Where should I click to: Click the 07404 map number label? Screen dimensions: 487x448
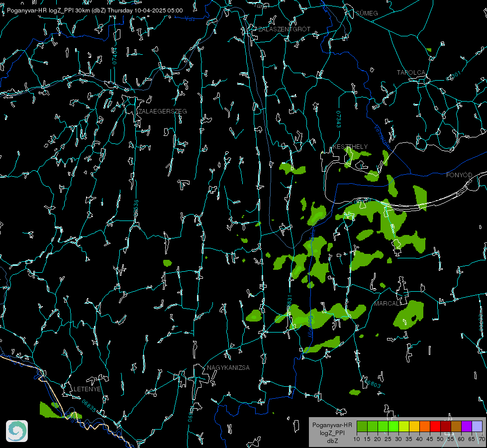114,56
